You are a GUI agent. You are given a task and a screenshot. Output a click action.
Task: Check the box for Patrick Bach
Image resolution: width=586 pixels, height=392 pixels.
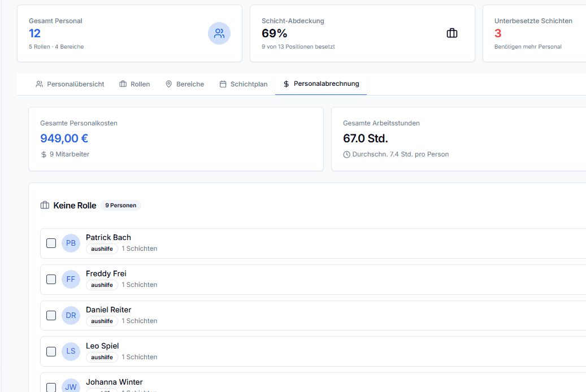tap(51, 243)
